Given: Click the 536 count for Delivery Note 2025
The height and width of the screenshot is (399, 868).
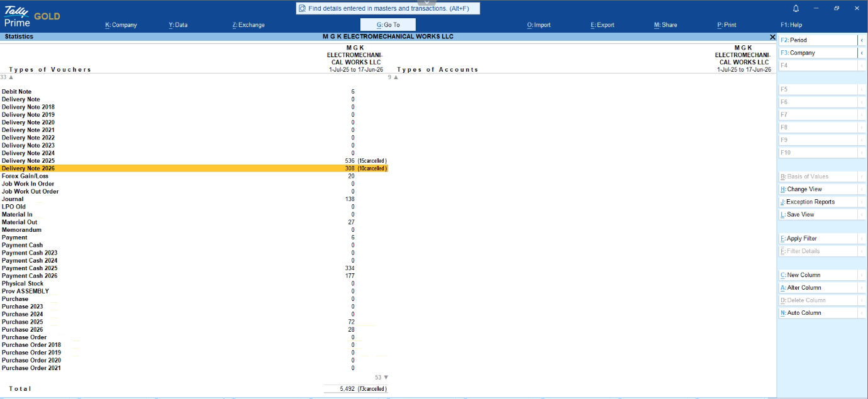Looking at the screenshot, I should (x=350, y=161).
